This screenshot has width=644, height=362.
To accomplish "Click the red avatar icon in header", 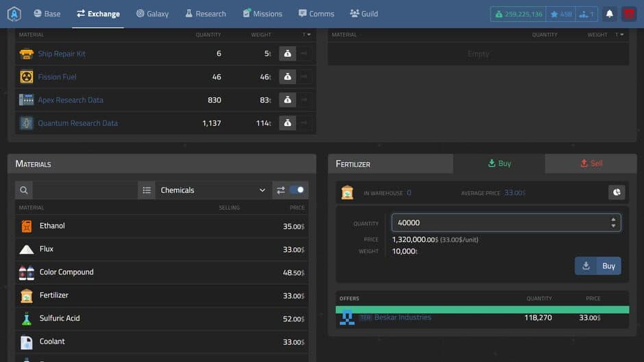I will (628, 14).
